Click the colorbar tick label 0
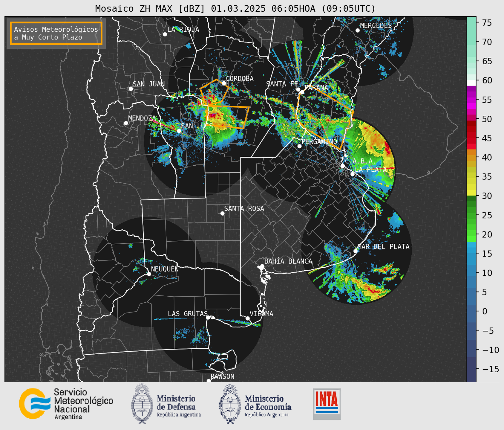This screenshot has width=504, height=430. point(485,311)
